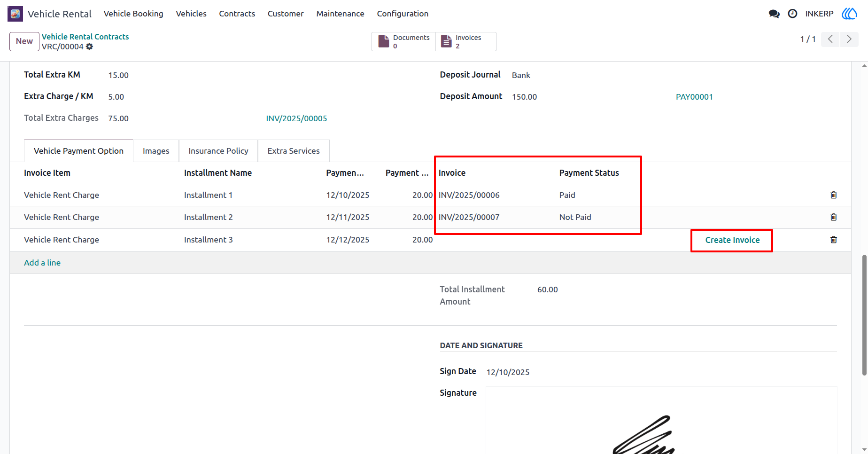
Task: Go to previous record arrow
Action: [x=830, y=39]
